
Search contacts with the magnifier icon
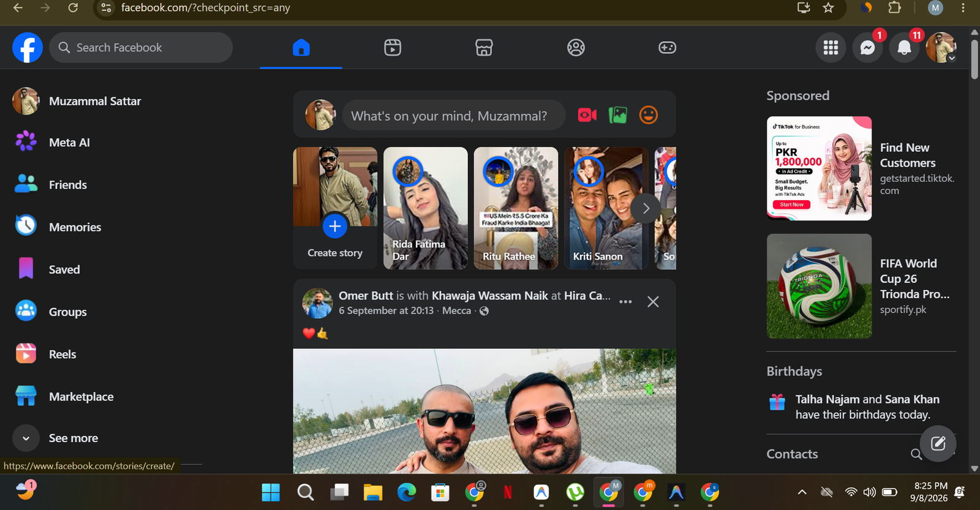pyautogui.click(x=916, y=454)
